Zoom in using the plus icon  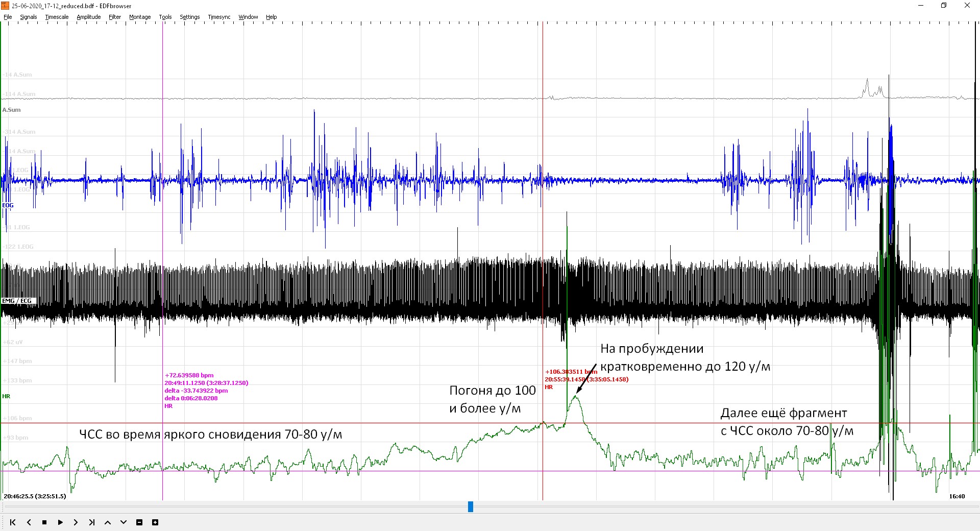pos(155,522)
